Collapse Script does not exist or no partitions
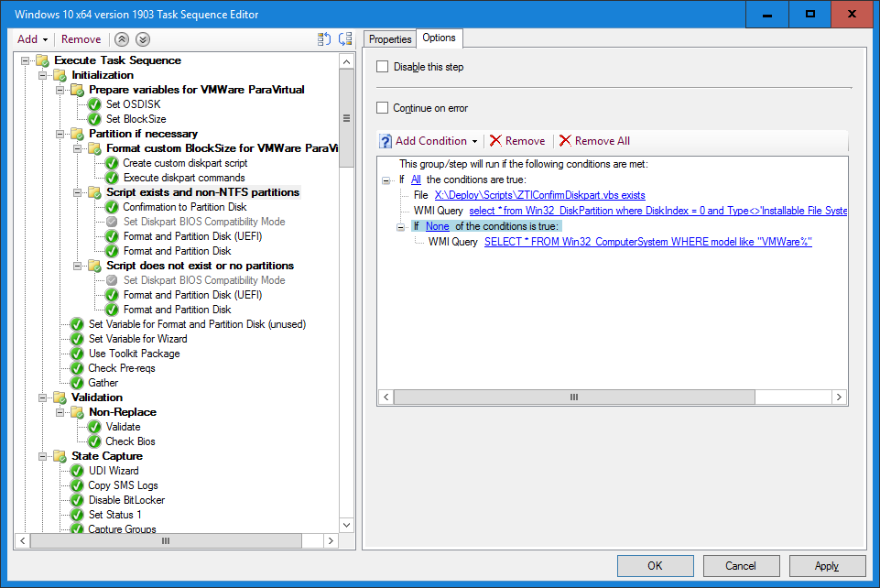 coord(78,266)
